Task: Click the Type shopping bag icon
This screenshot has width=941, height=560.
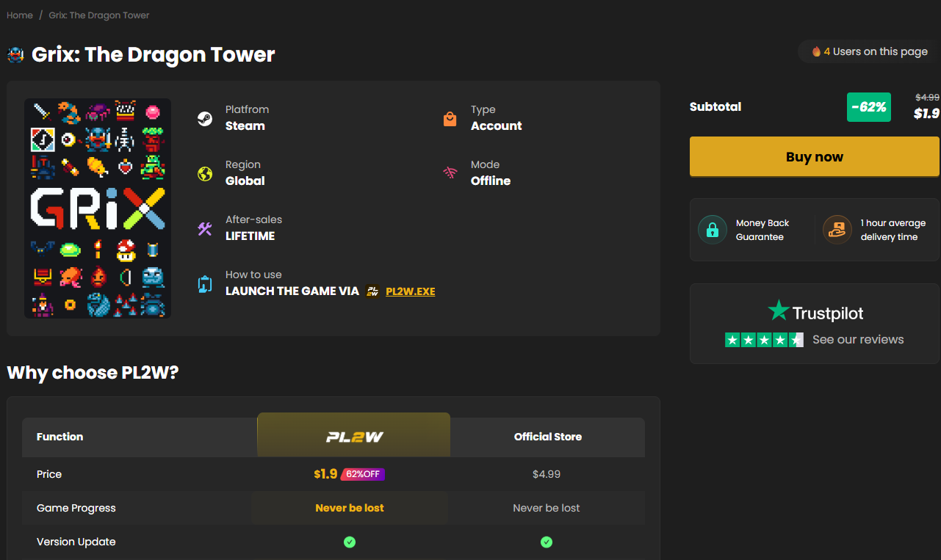Action: [450, 118]
